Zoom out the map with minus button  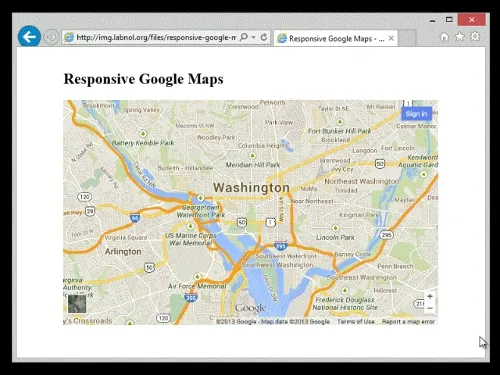pyautogui.click(x=430, y=308)
